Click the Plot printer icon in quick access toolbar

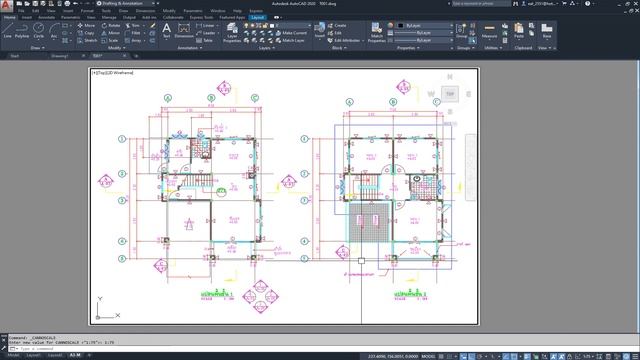pyautogui.click(x=67, y=3)
